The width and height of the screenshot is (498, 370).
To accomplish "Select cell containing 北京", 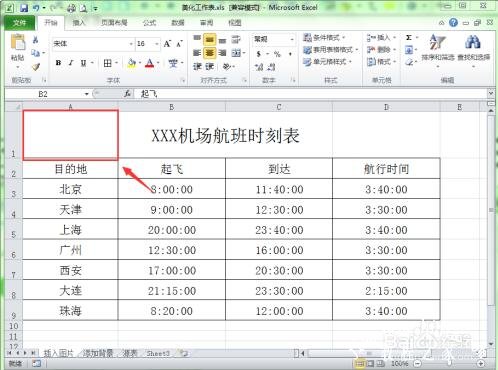I will [70, 189].
